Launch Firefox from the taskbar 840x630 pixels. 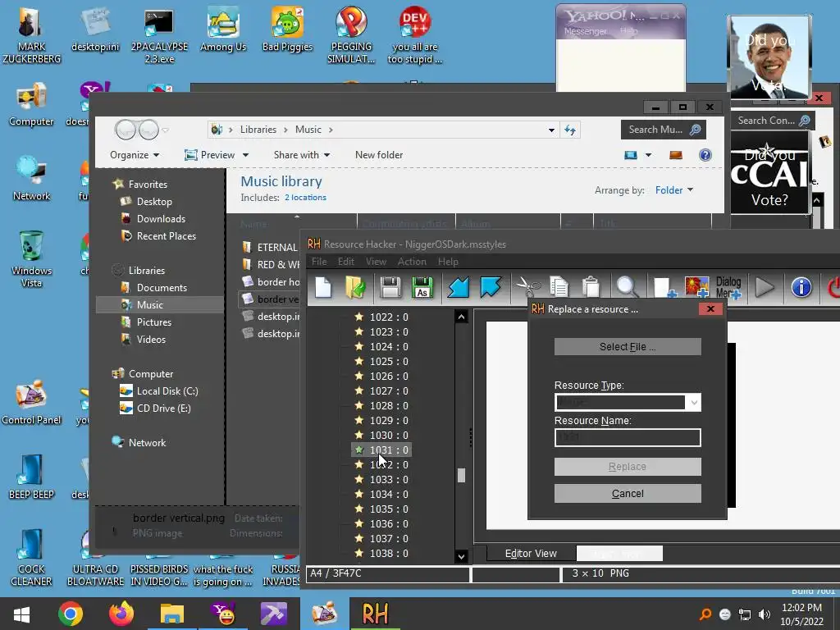pos(121,614)
